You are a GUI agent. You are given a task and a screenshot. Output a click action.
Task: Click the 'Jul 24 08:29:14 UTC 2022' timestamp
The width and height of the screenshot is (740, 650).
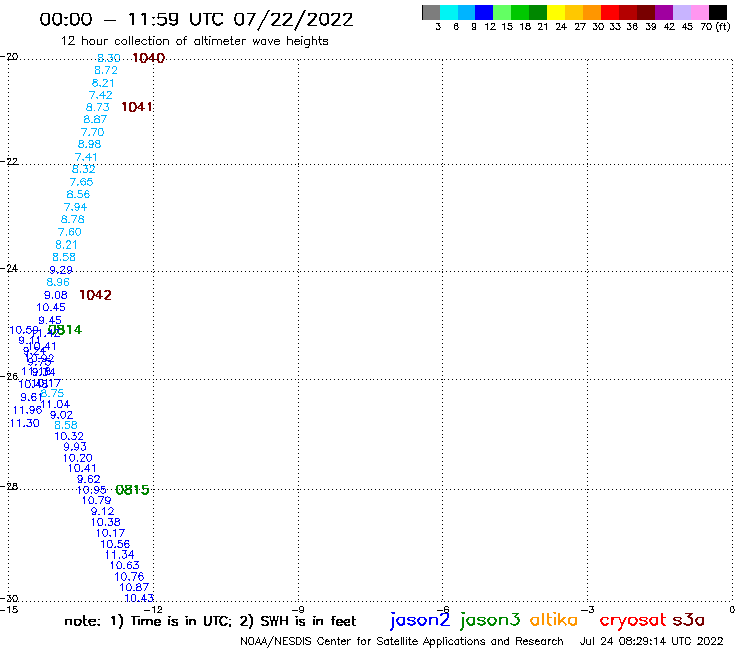click(651, 641)
